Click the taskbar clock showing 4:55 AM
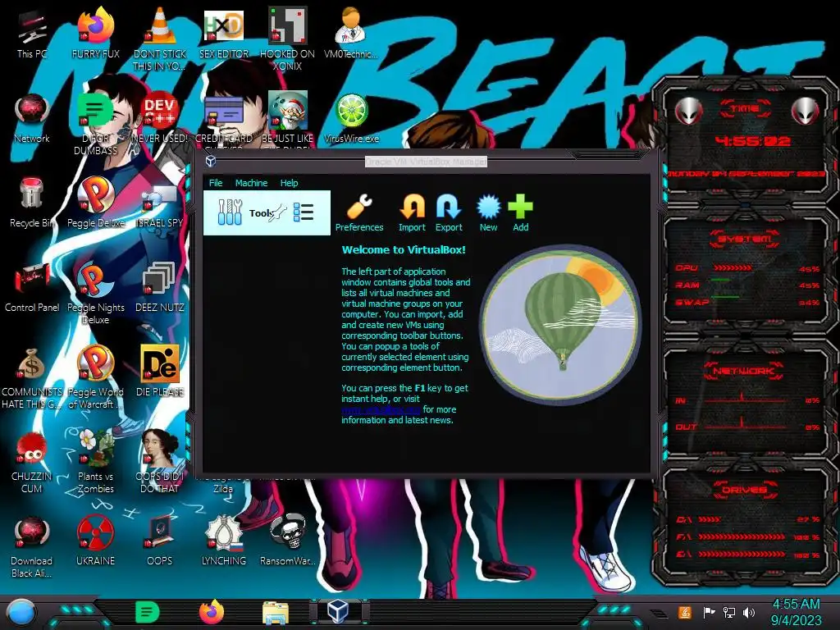The image size is (840, 630). [x=796, y=612]
